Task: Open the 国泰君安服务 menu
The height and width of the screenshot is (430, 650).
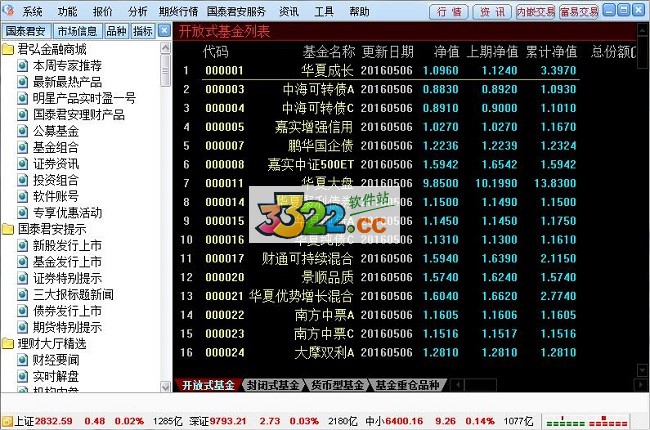Action: tap(236, 12)
